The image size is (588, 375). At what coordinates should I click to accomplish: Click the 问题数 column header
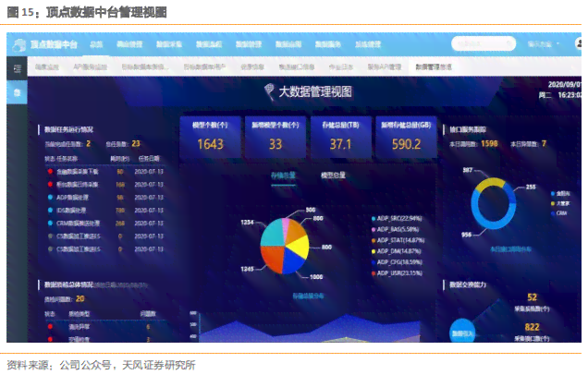(x=148, y=314)
